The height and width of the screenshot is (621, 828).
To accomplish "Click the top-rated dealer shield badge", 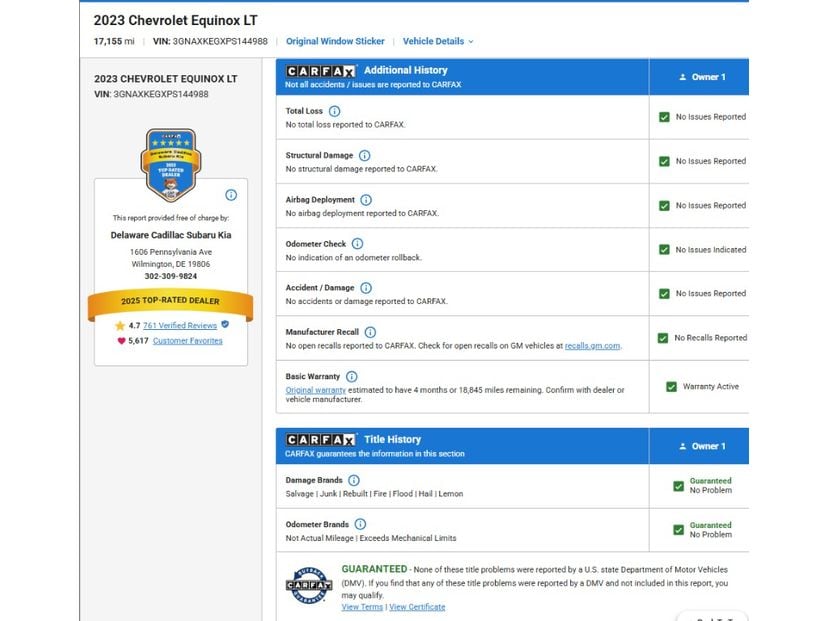I will [171, 165].
